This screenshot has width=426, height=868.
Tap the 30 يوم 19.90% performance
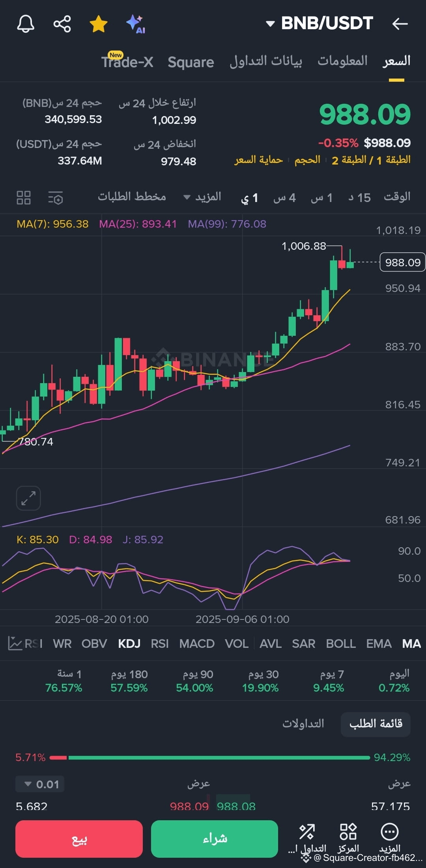coord(260,681)
